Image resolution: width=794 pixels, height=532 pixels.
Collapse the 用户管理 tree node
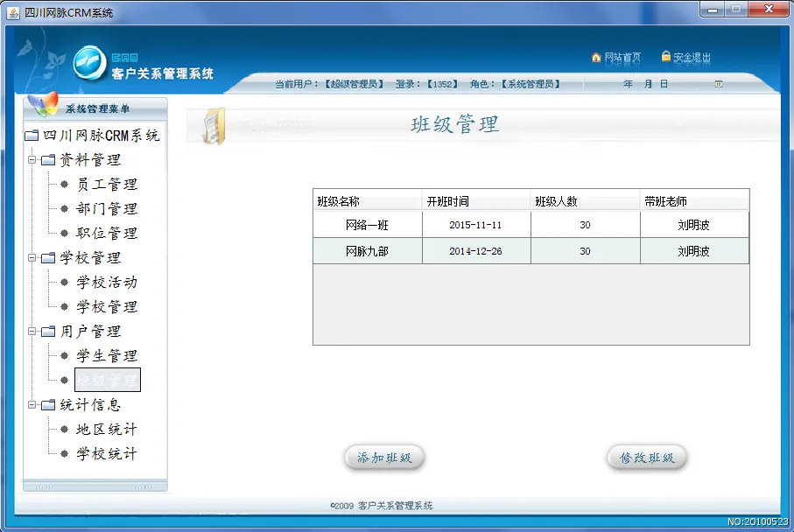tap(32, 332)
